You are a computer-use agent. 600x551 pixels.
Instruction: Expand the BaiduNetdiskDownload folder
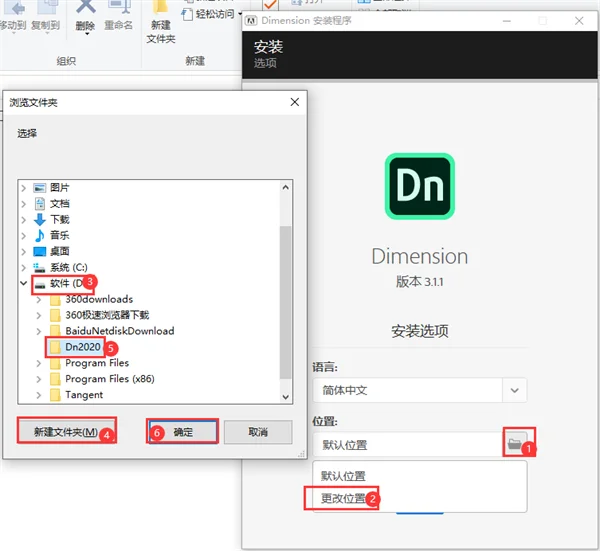coord(39,331)
